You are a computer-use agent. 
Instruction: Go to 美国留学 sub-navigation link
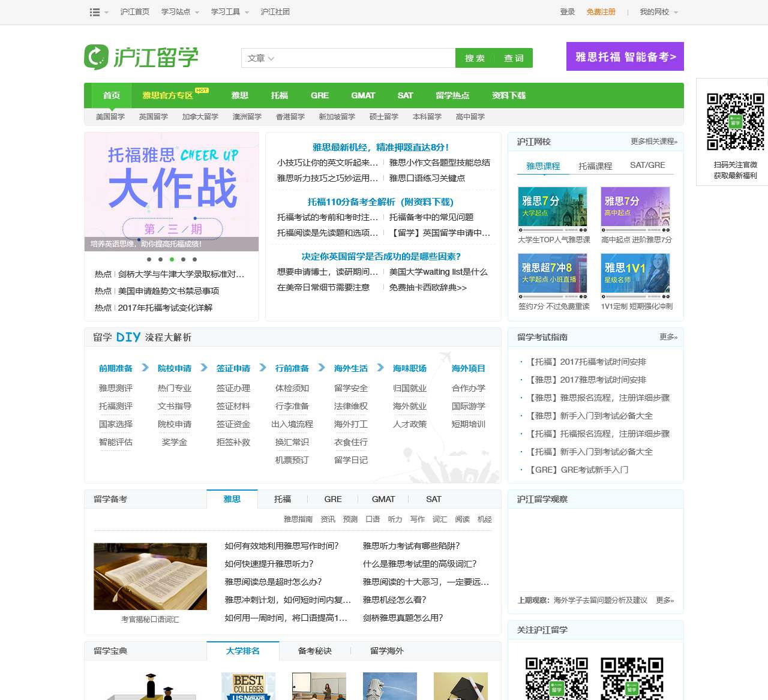coord(110,117)
